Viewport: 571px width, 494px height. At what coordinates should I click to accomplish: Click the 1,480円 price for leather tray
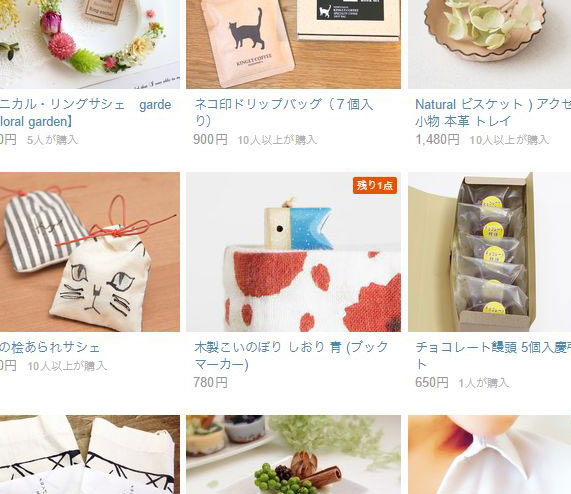pos(437,139)
